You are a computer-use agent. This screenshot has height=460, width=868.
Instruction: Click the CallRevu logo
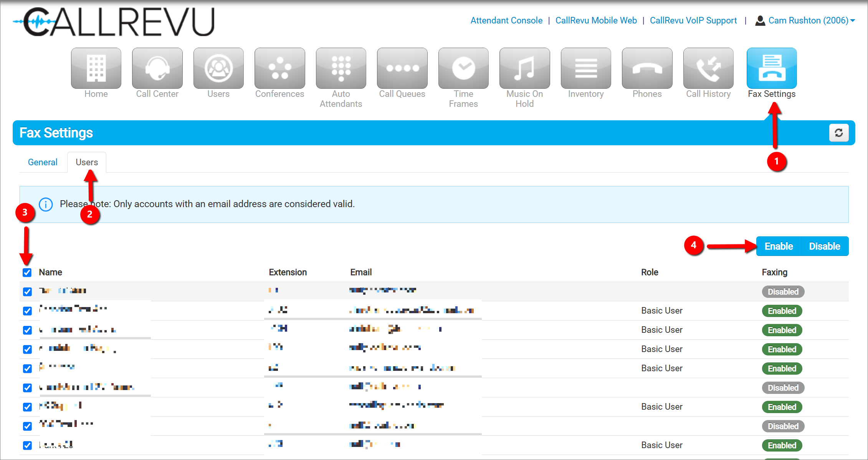coord(114,22)
